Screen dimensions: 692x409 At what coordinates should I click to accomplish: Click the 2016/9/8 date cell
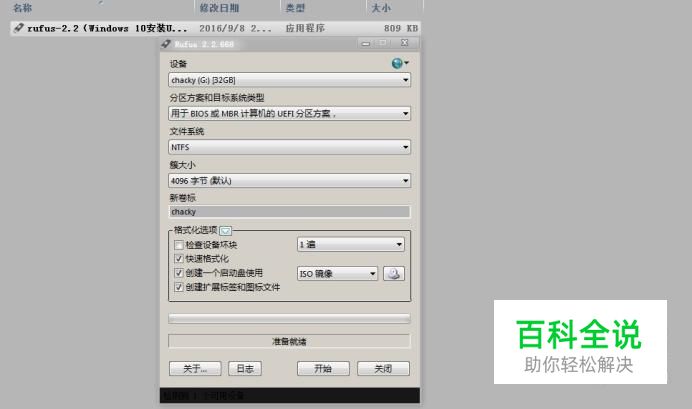235,28
